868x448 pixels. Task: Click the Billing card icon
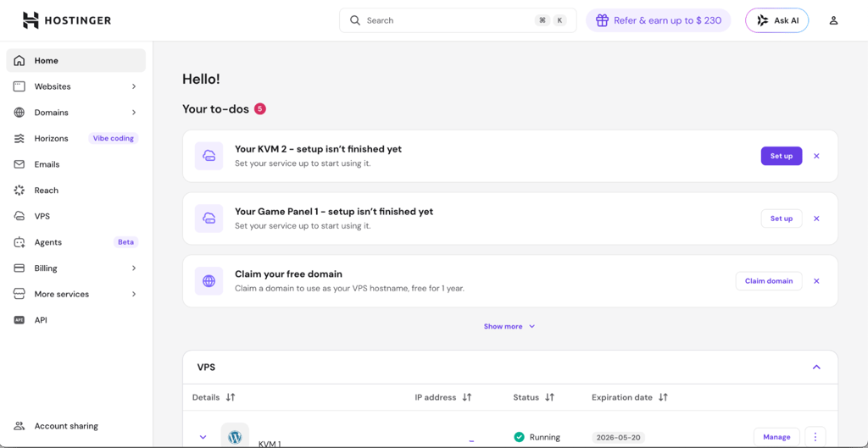pos(19,268)
